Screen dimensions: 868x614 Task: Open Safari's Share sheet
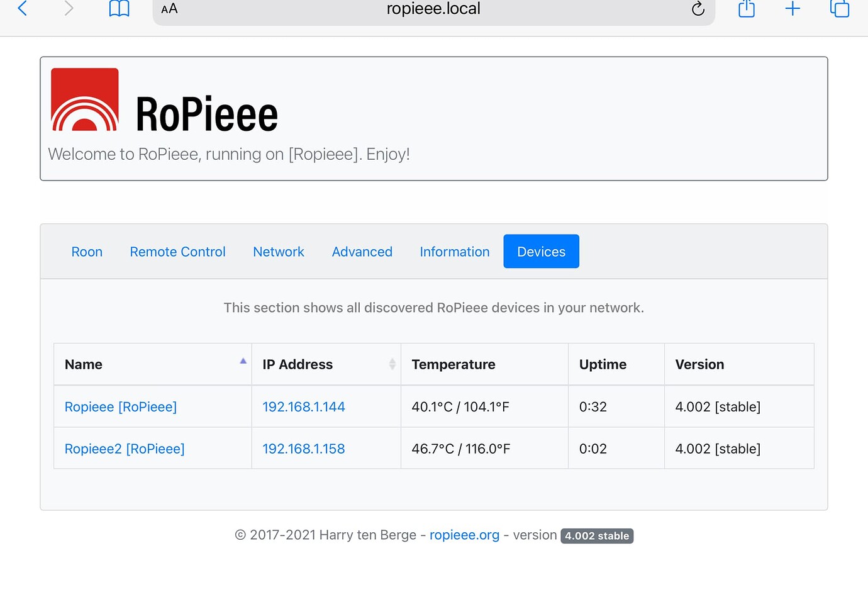click(x=746, y=9)
